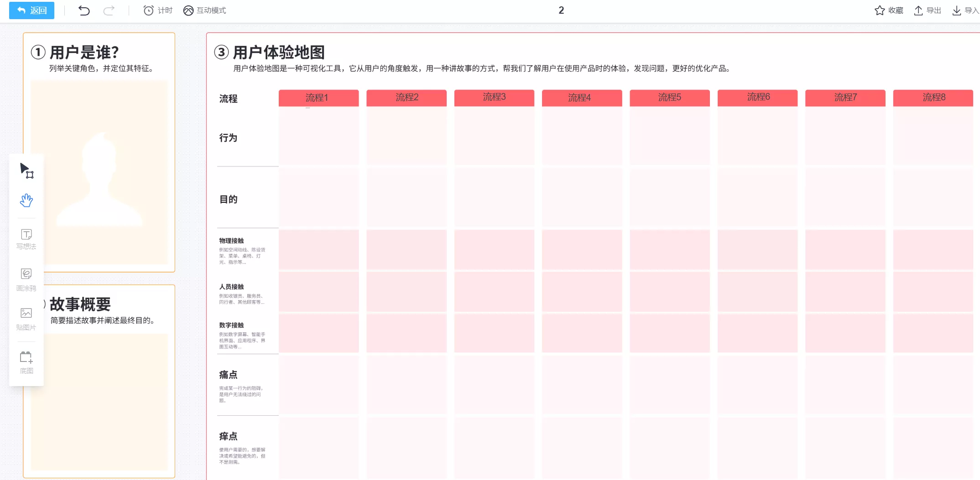Select the 写想法 text note tool

click(x=26, y=239)
